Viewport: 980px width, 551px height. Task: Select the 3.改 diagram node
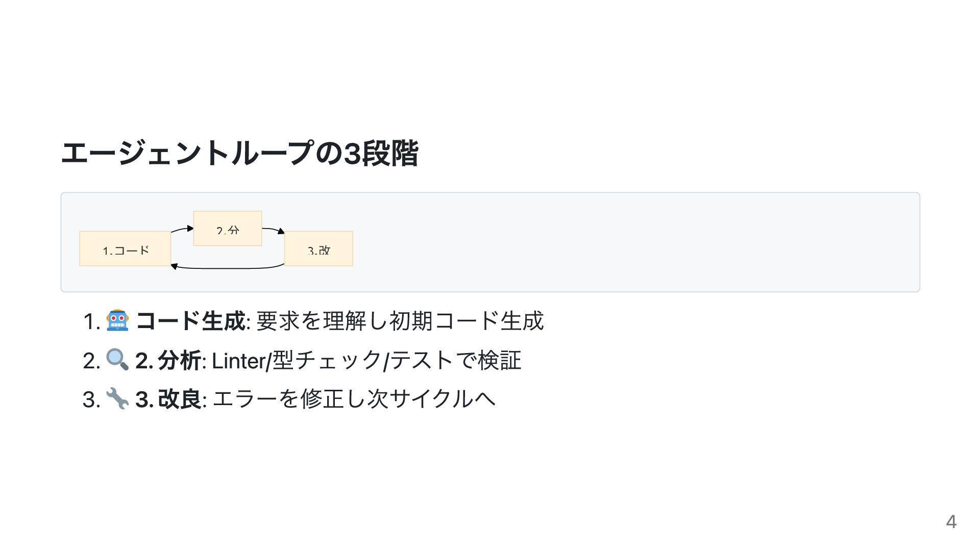coord(318,248)
